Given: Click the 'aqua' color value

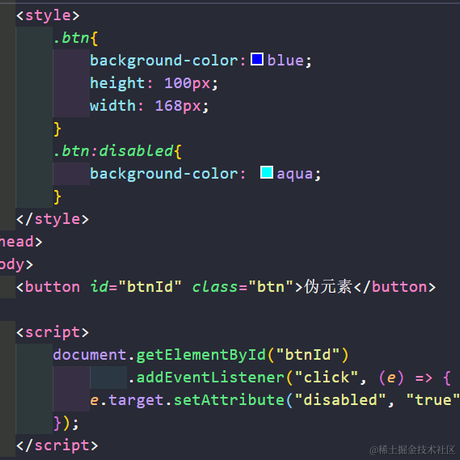Looking at the screenshot, I should [x=295, y=174].
